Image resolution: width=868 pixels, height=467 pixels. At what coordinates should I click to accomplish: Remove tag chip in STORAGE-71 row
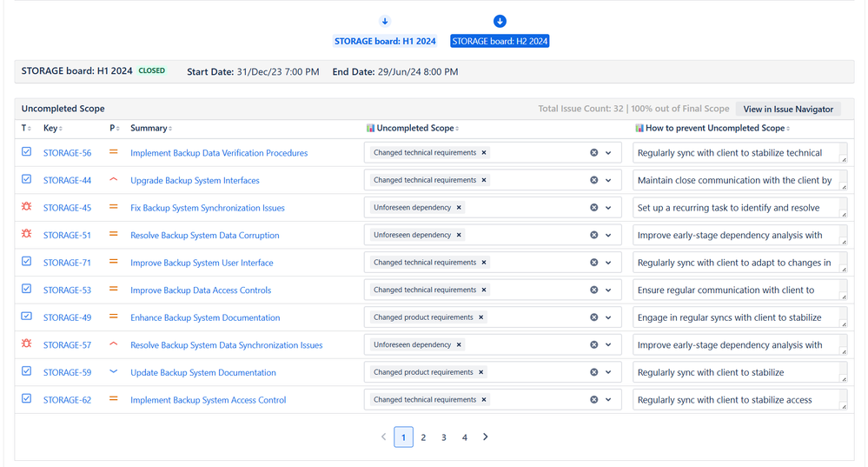point(484,262)
